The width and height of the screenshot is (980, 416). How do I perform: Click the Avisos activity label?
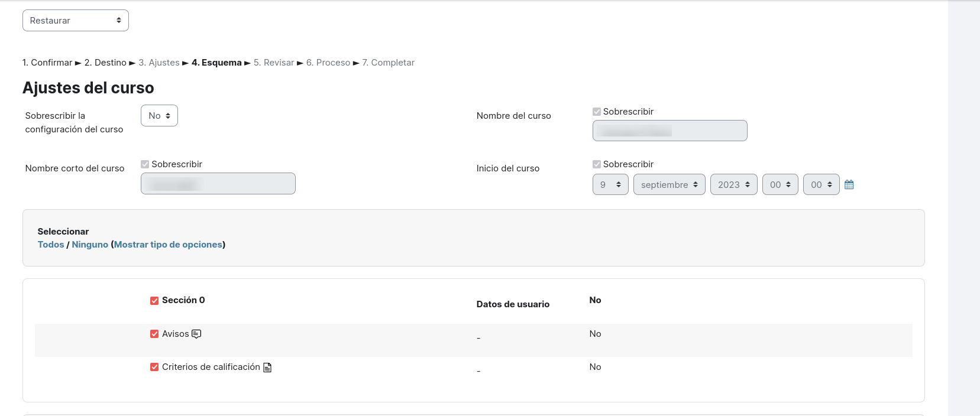[x=176, y=334]
